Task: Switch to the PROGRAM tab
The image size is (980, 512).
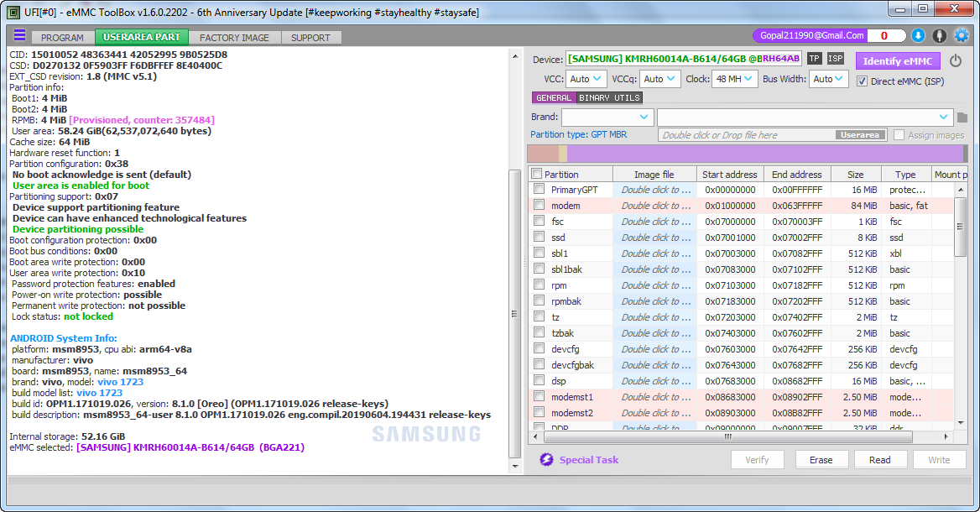Action: pyautogui.click(x=62, y=38)
